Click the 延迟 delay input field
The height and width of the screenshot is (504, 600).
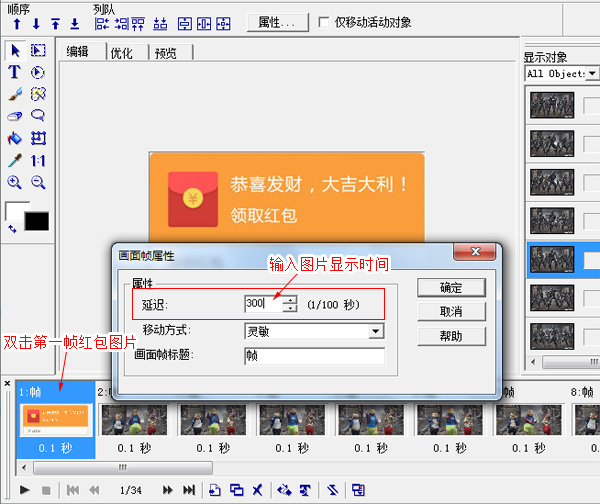[x=263, y=304]
